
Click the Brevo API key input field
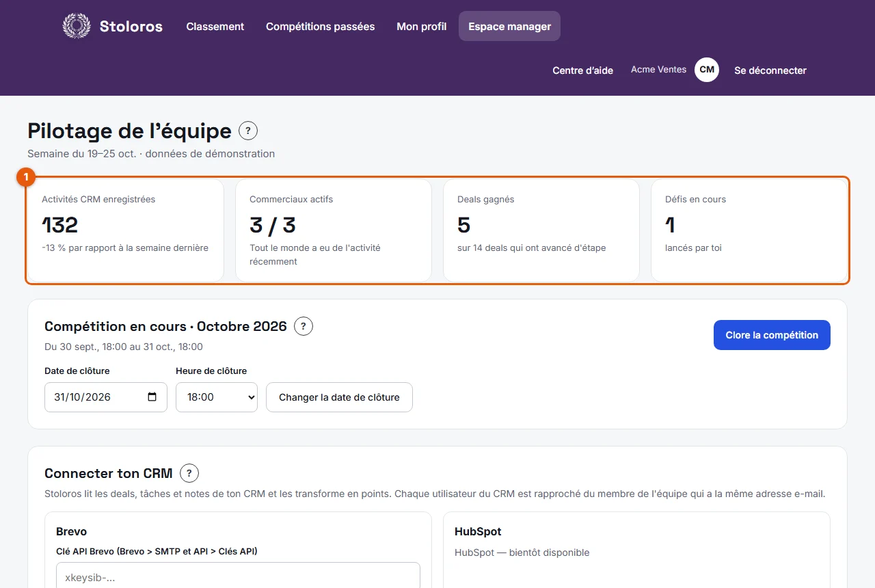(238, 577)
